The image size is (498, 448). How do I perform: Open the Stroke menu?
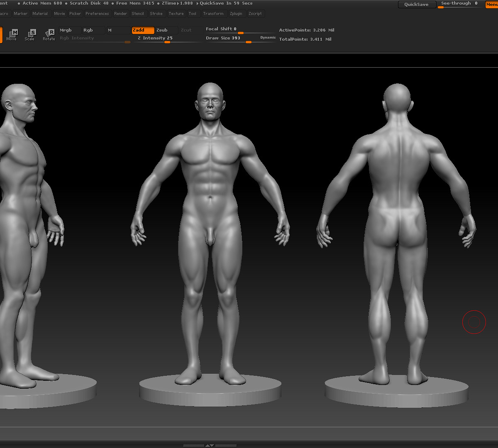(156, 14)
